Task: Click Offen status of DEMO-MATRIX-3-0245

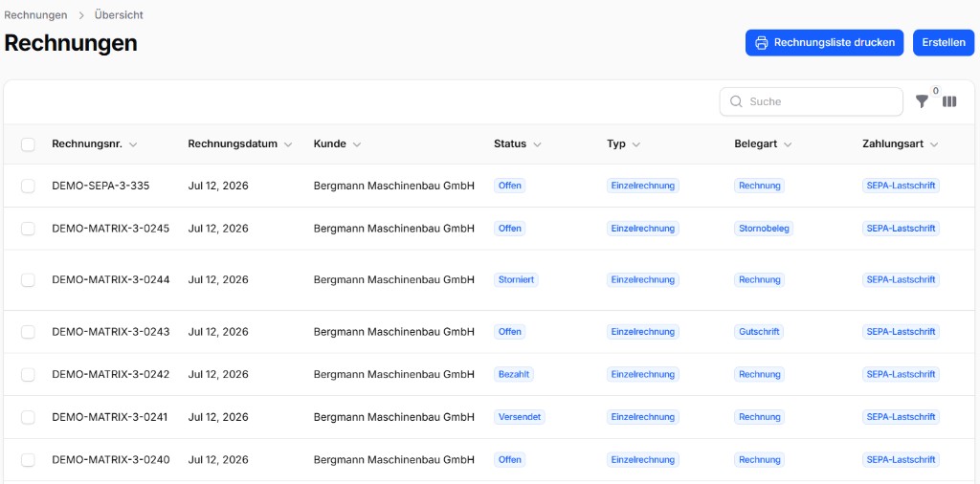Action: pos(510,229)
